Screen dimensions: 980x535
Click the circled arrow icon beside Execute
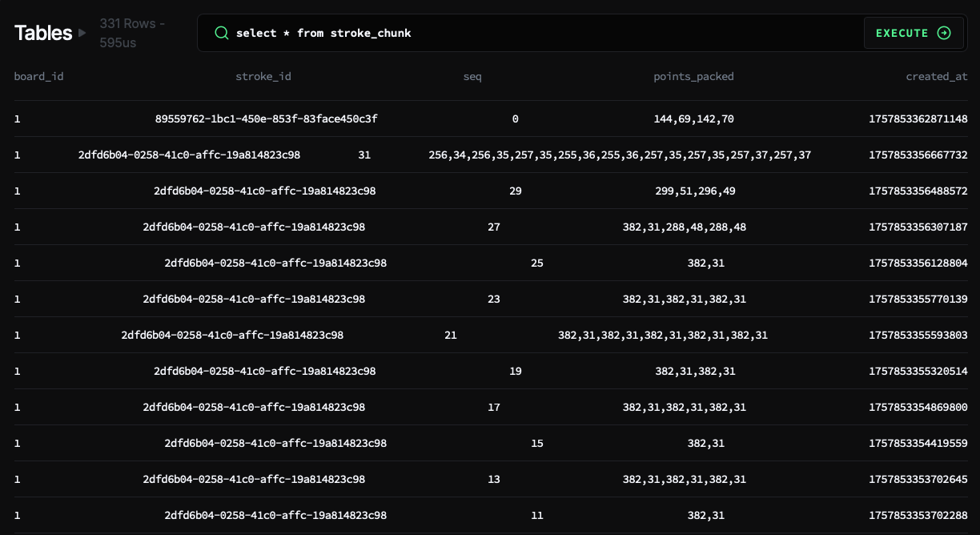tap(944, 33)
